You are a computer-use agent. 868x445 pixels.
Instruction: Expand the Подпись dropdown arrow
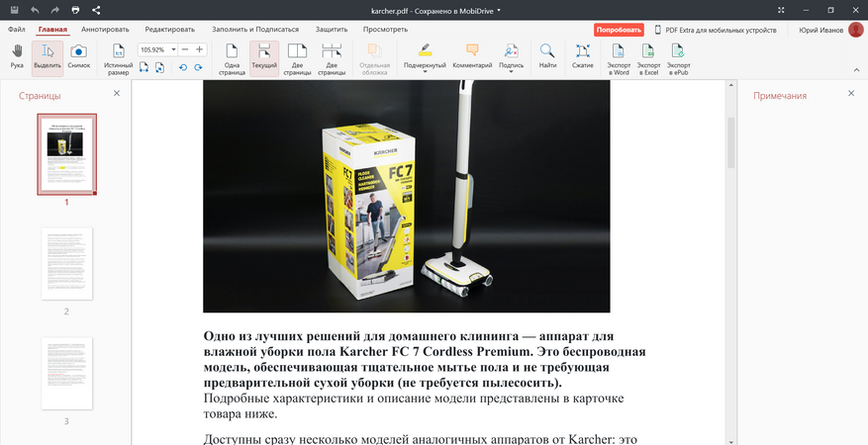[x=511, y=72]
